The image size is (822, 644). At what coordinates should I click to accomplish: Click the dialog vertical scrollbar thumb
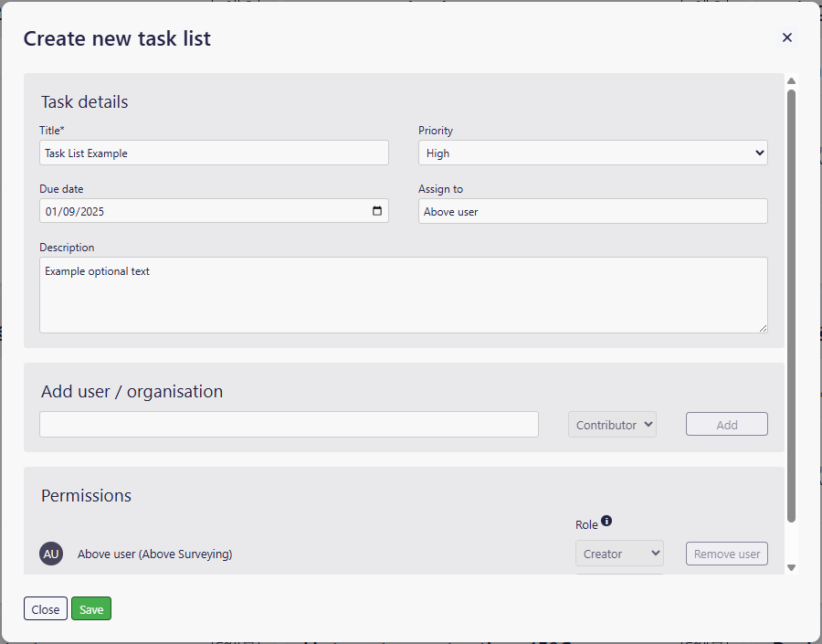tap(792, 306)
